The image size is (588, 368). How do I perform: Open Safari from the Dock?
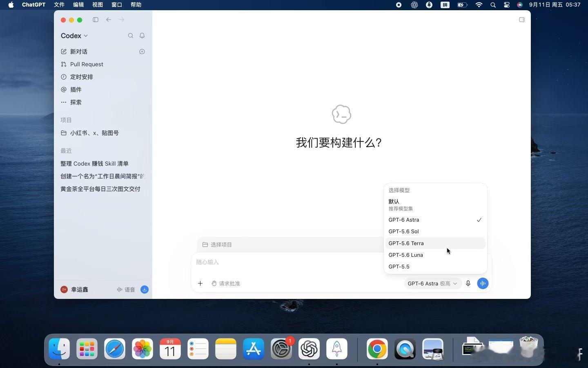[x=115, y=349]
